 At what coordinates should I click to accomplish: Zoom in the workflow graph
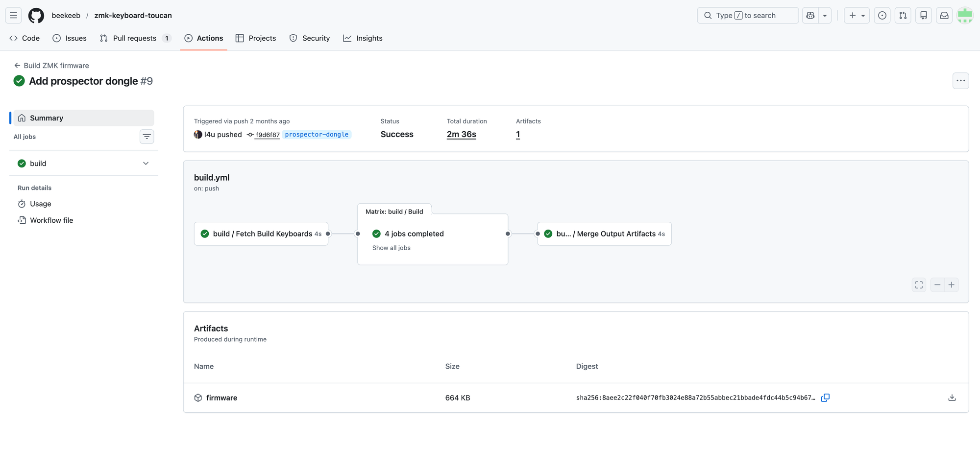pyautogui.click(x=951, y=285)
